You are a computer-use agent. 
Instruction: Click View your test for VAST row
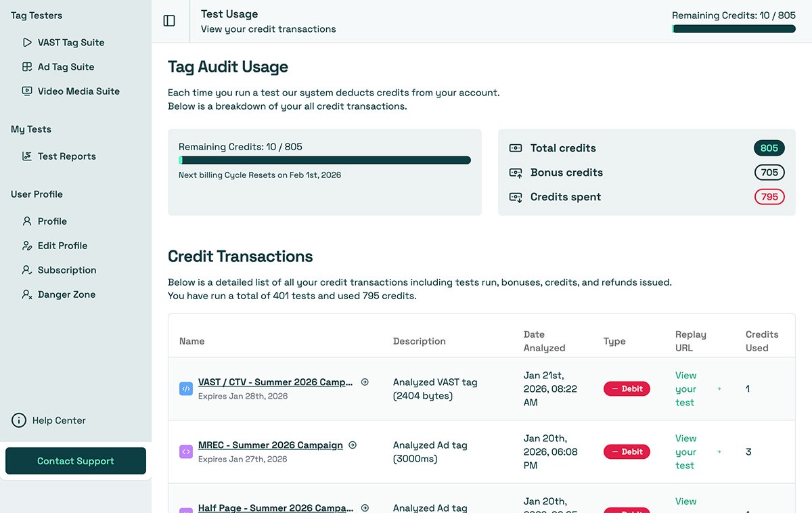685,389
